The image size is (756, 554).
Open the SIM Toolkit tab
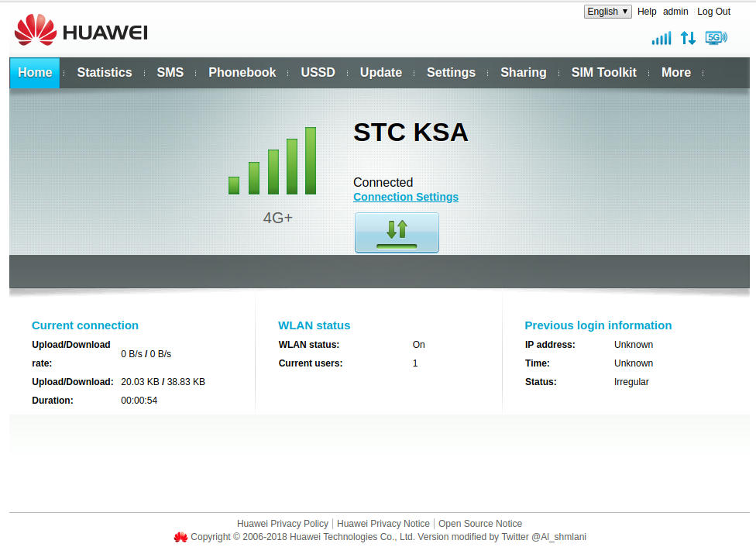[603, 73]
